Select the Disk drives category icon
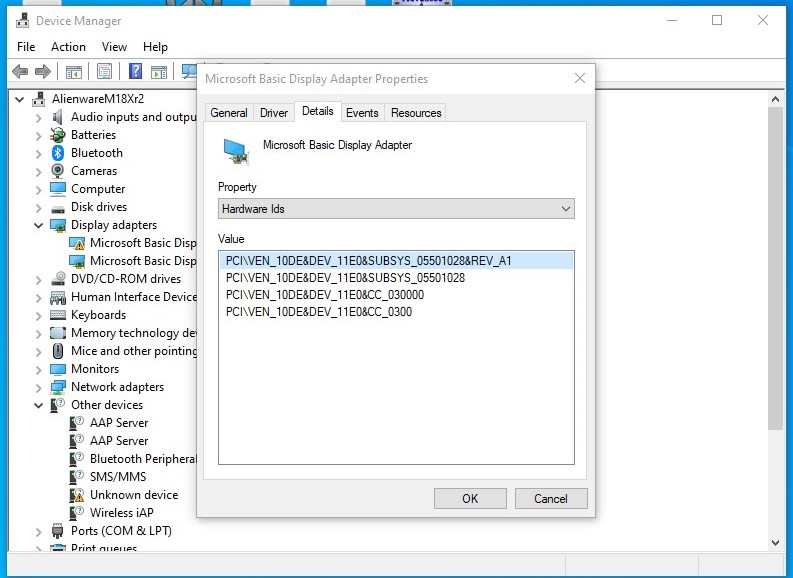793x578 pixels. click(58, 208)
